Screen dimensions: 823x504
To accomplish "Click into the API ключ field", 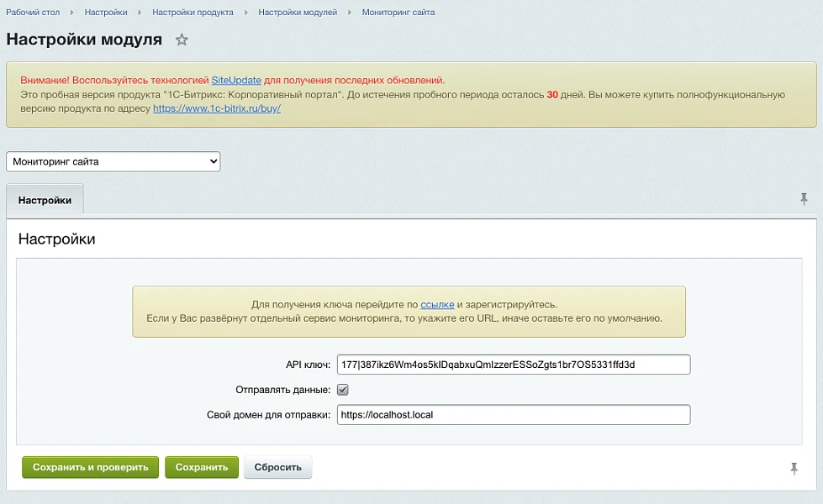I will point(514,365).
